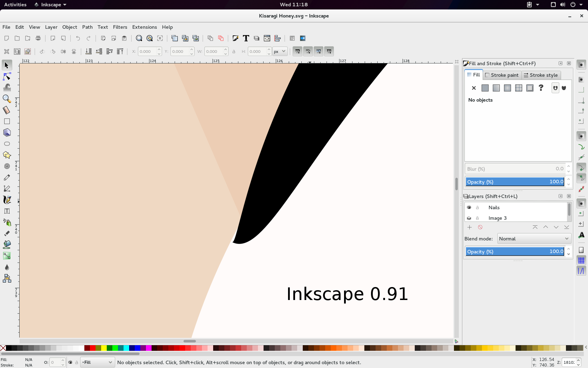Viewport: 588px width, 368px height.
Task: Open the XML editor from the toolbar
Action: click(267, 38)
